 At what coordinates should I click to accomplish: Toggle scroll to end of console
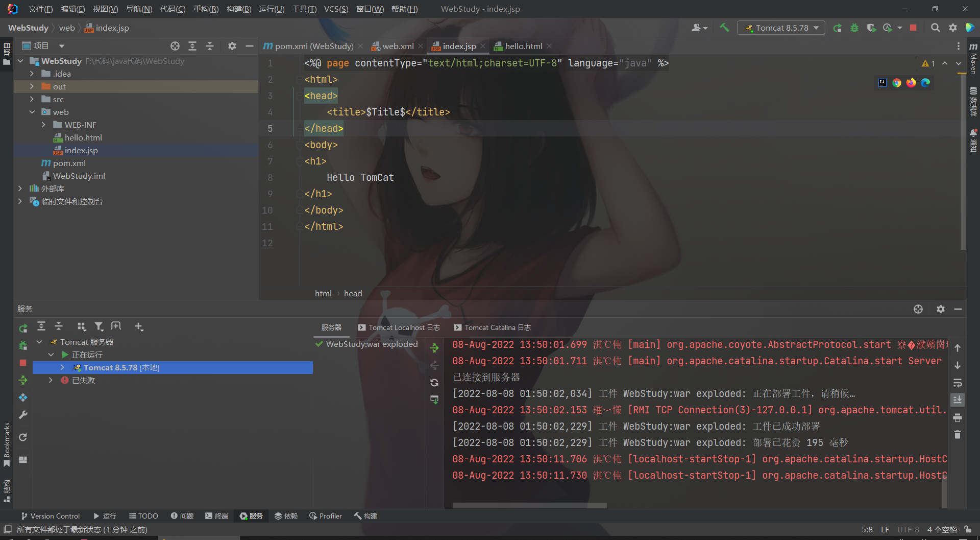[x=958, y=400]
